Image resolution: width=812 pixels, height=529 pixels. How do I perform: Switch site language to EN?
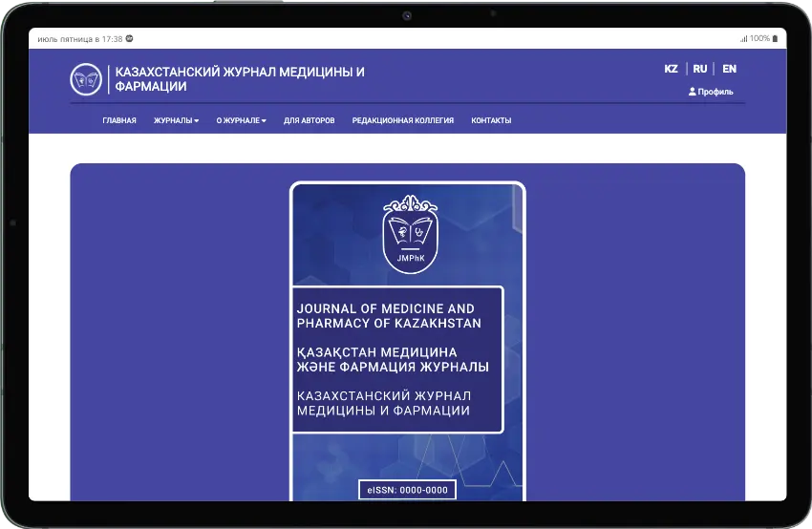(729, 69)
